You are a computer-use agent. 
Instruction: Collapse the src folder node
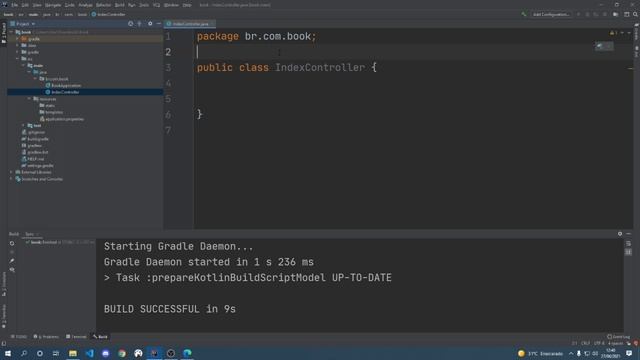pos(18,59)
